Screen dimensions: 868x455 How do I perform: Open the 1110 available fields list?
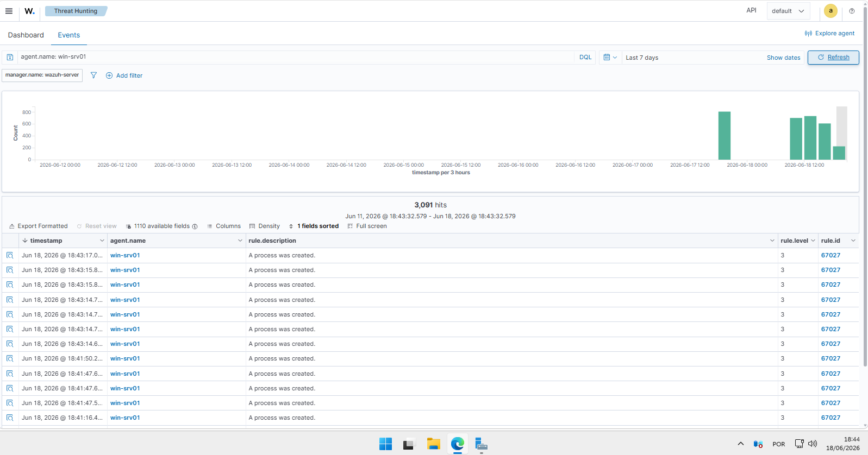(161, 226)
